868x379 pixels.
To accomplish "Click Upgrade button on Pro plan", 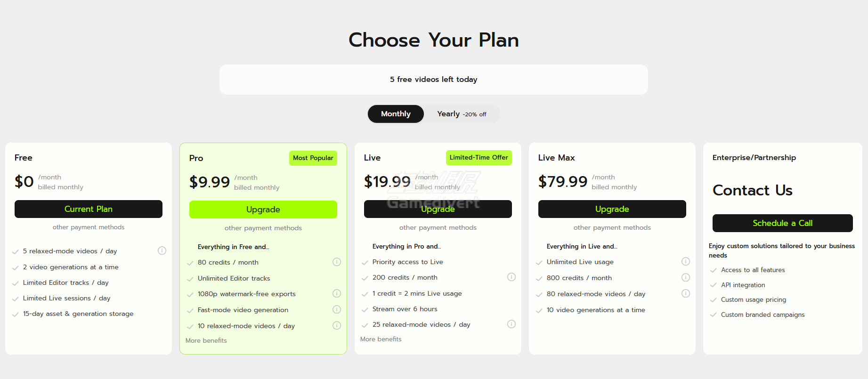I will coord(263,210).
